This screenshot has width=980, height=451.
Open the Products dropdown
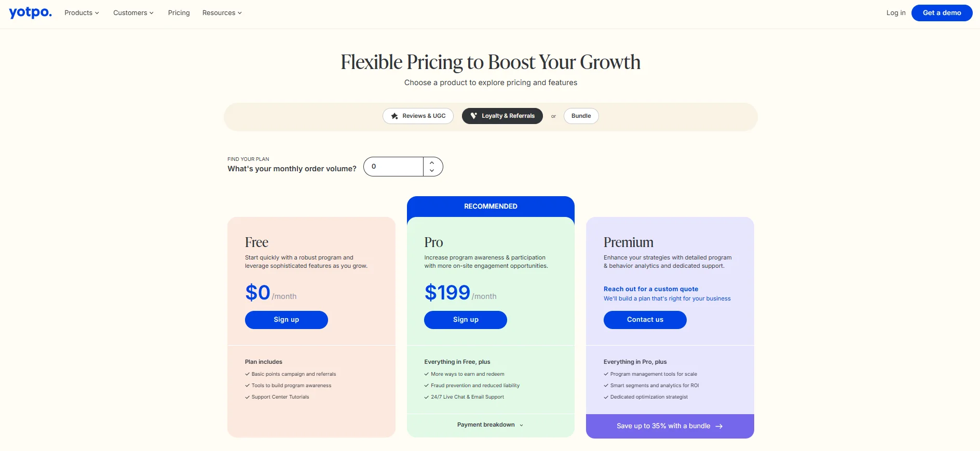point(78,13)
